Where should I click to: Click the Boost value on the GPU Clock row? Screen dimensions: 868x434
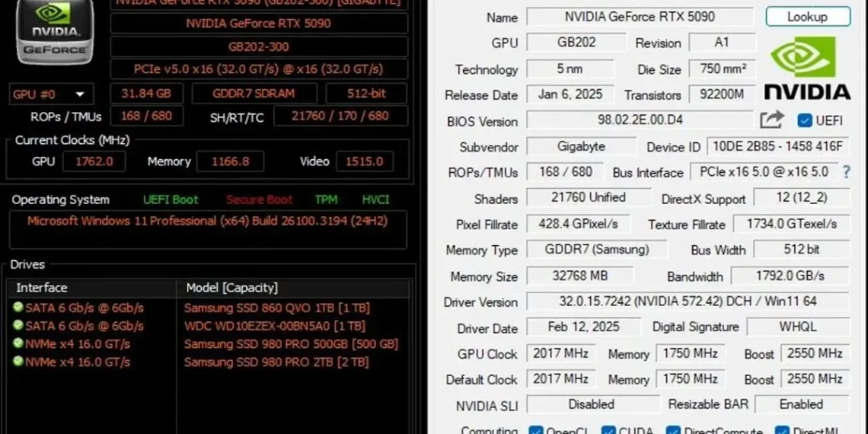[815, 353]
